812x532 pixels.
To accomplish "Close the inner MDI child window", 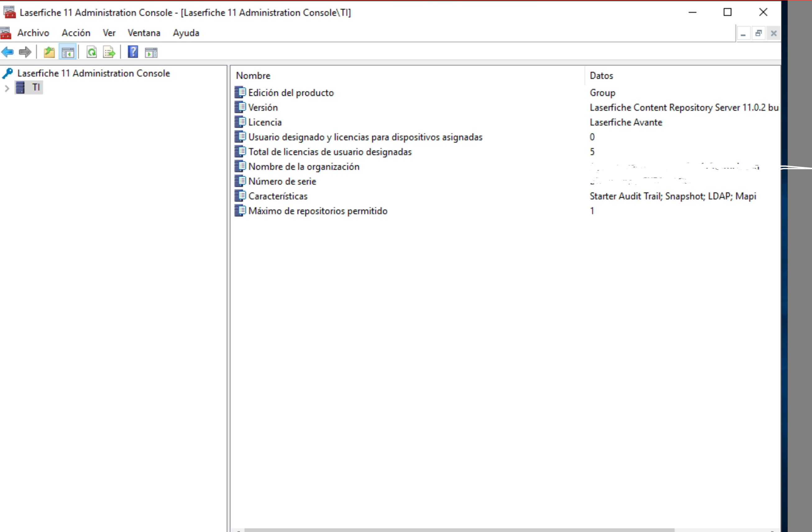I will coord(773,34).
